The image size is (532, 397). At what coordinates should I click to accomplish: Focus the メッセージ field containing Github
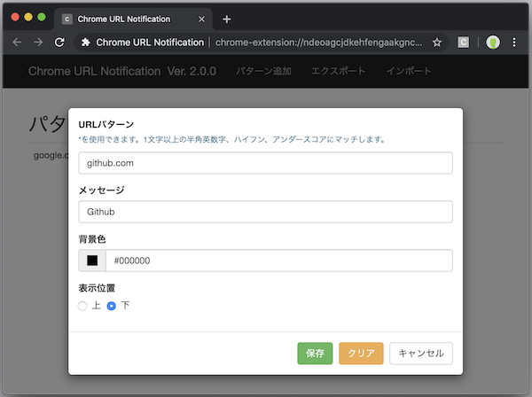tap(265, 212)
